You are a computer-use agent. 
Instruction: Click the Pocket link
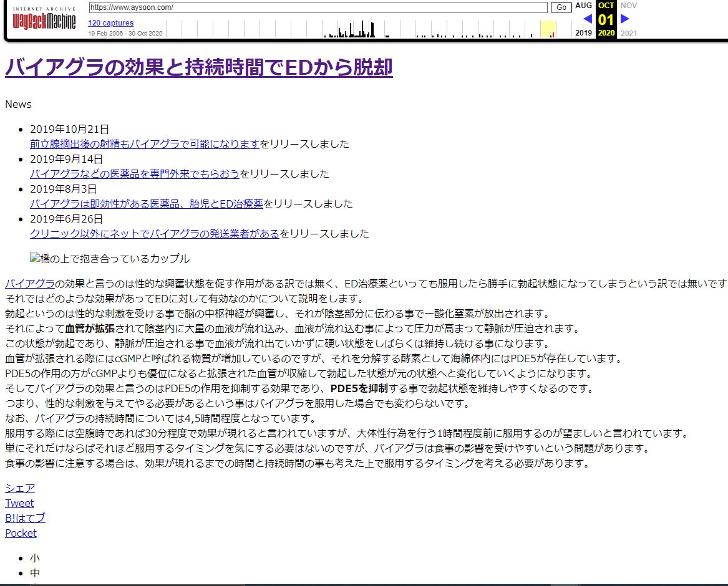(21, 533)
